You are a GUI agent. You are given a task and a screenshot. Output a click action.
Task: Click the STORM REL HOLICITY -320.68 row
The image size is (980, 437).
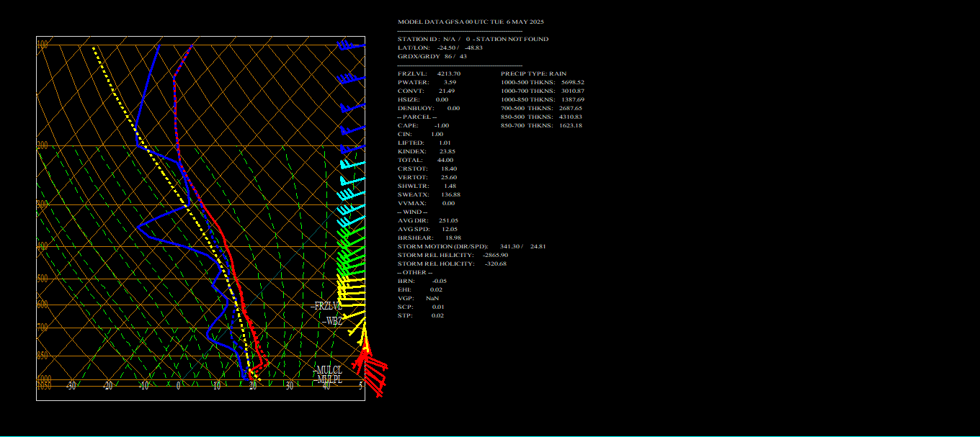[452, 263]
